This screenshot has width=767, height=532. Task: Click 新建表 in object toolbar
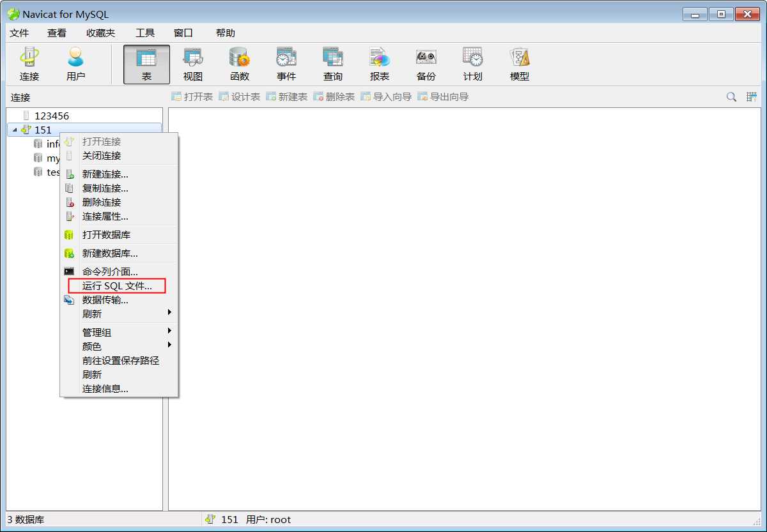(x=286, y=97)
